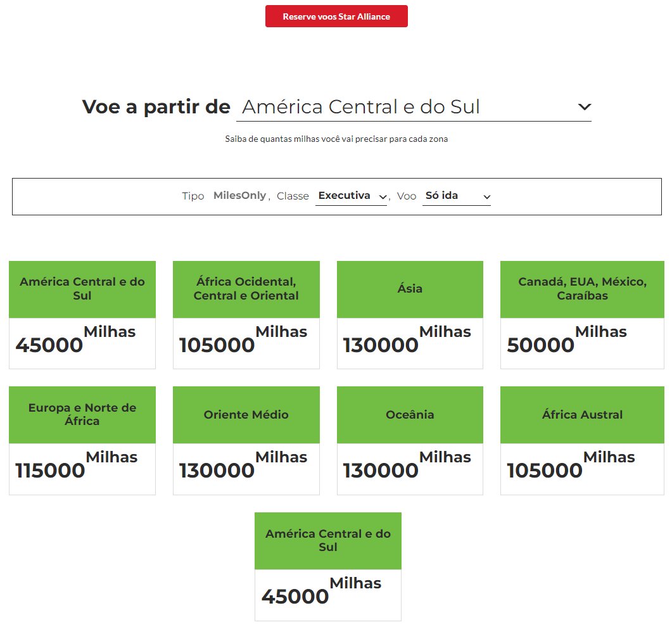
Task: Open the origin region dropdown chevron
Action: coord(584,107)
